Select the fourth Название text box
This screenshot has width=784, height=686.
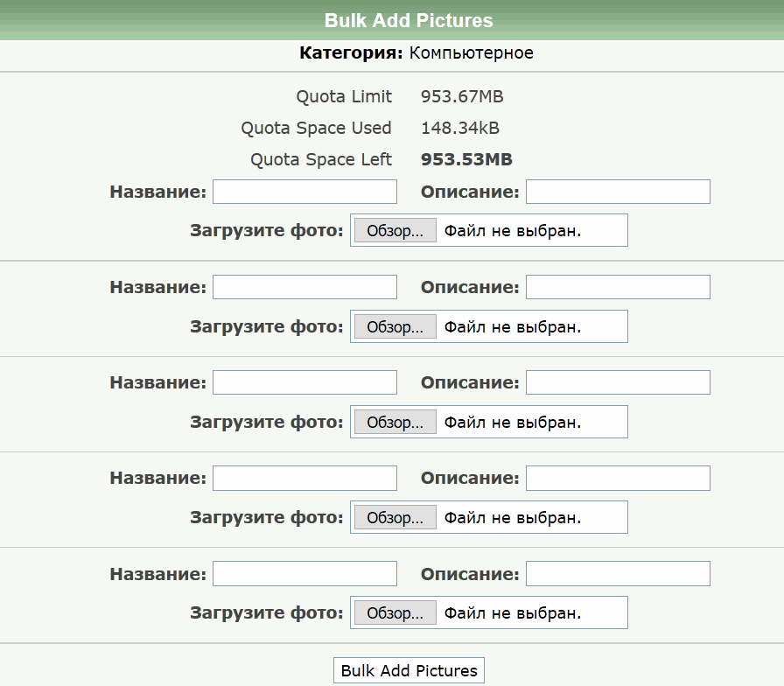coord(304,478)
